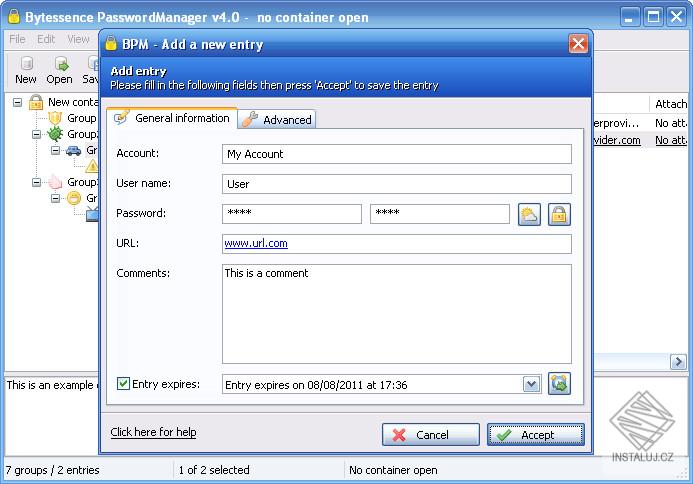Click the New container padlock tree icon
The width and height of the screenshot is (693, 484).
click(36, 102)
